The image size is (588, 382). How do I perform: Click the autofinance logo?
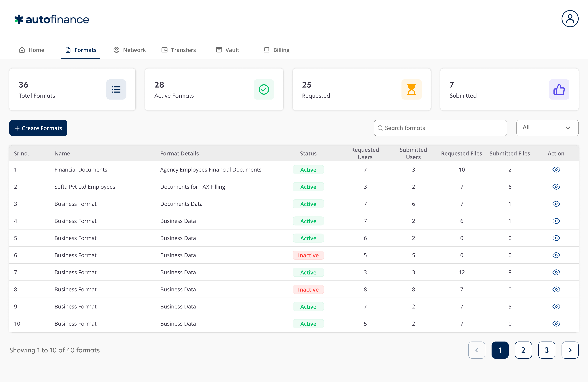tap(52, 19)
